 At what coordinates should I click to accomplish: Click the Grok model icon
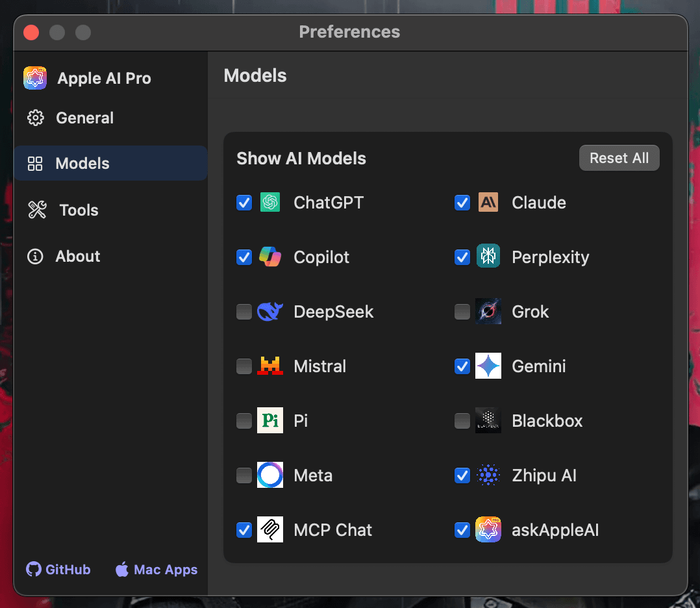click(488, 311)
